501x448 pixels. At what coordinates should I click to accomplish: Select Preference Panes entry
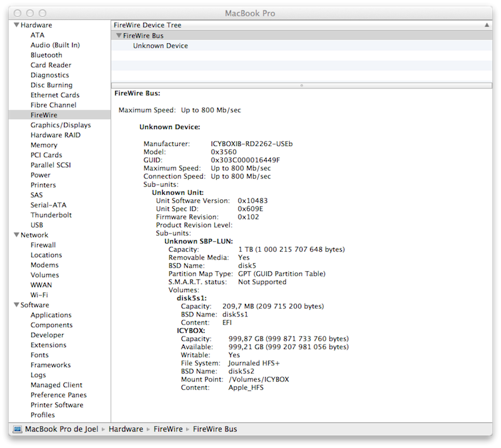point(58,395)
